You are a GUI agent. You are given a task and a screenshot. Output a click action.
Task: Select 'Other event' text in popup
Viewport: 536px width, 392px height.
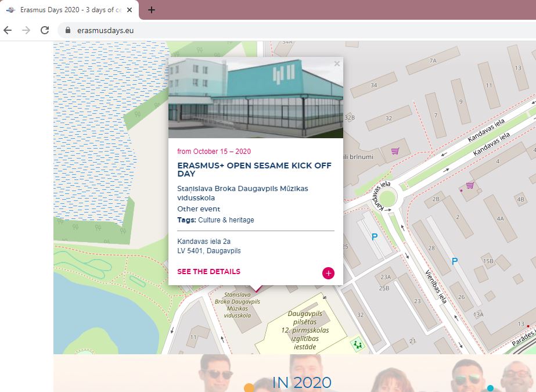(x=199, y=209)
